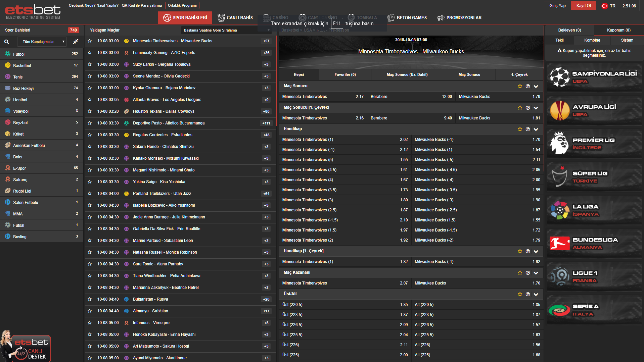The image size is (644, 362).
Task: Click the pin icon beside Tüm Karşılaşmalar
Action: point(76,42)
